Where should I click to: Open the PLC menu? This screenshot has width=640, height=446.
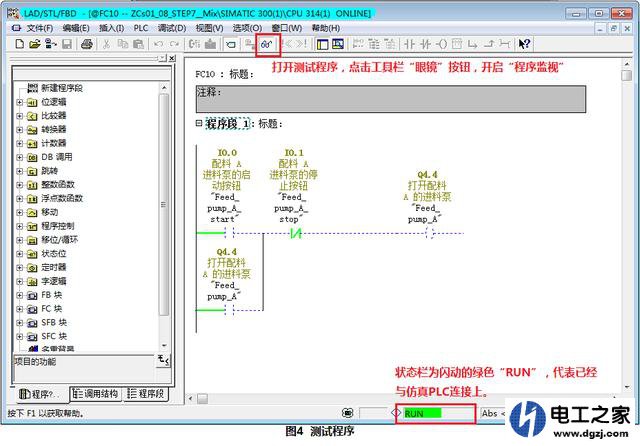[x=141, y=28]
